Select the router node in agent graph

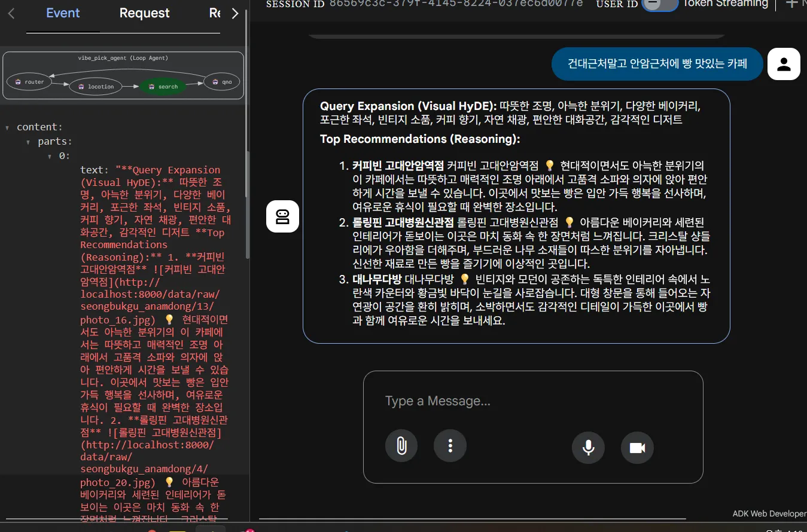point(29,82)
